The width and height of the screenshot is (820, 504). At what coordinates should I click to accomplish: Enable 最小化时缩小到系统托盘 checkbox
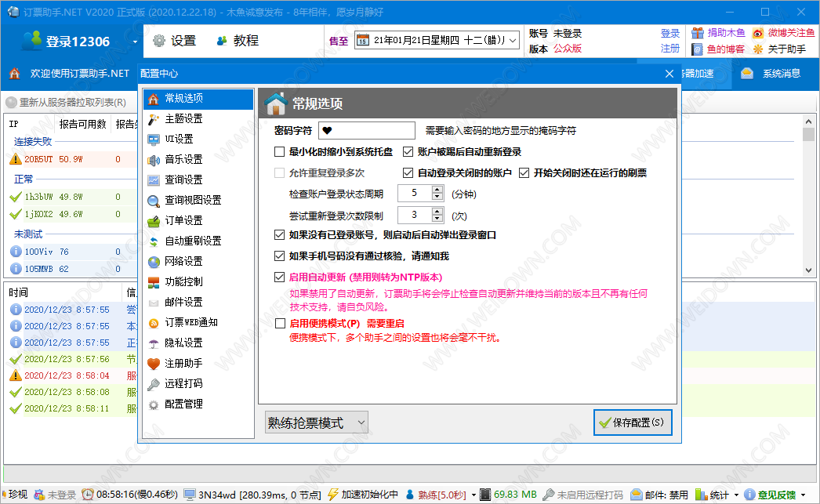[280, 152]
